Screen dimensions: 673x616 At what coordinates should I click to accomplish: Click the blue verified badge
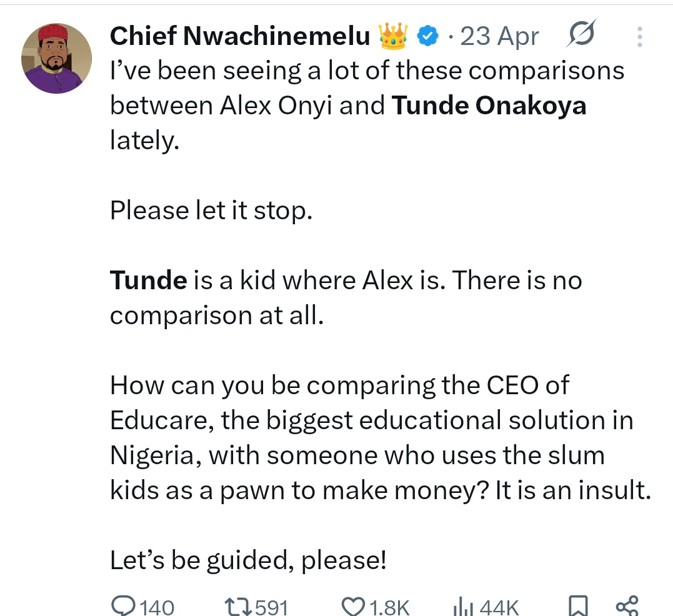427,36
